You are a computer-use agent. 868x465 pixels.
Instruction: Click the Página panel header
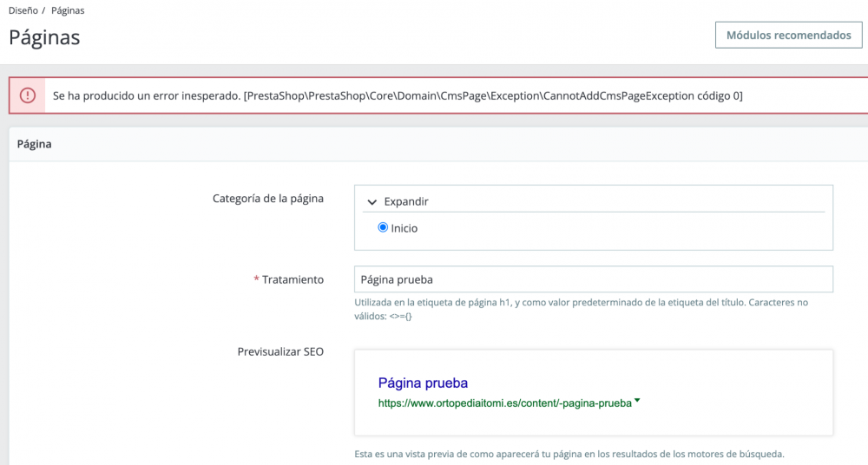pos(438,144)
